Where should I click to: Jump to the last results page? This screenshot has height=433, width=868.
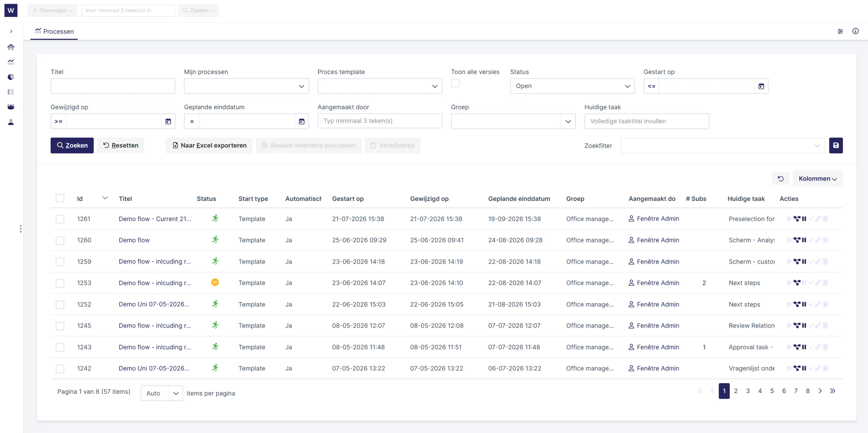833,391
